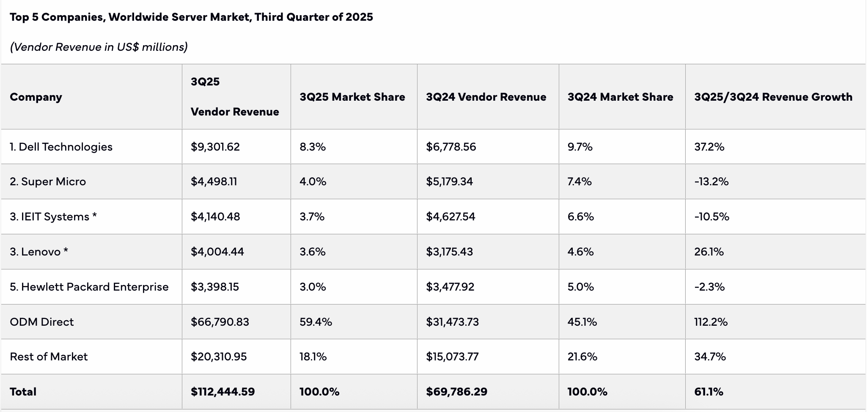Click the -10.5% revenue growth cell
The image size is (868, 412).
click(712, 217)
